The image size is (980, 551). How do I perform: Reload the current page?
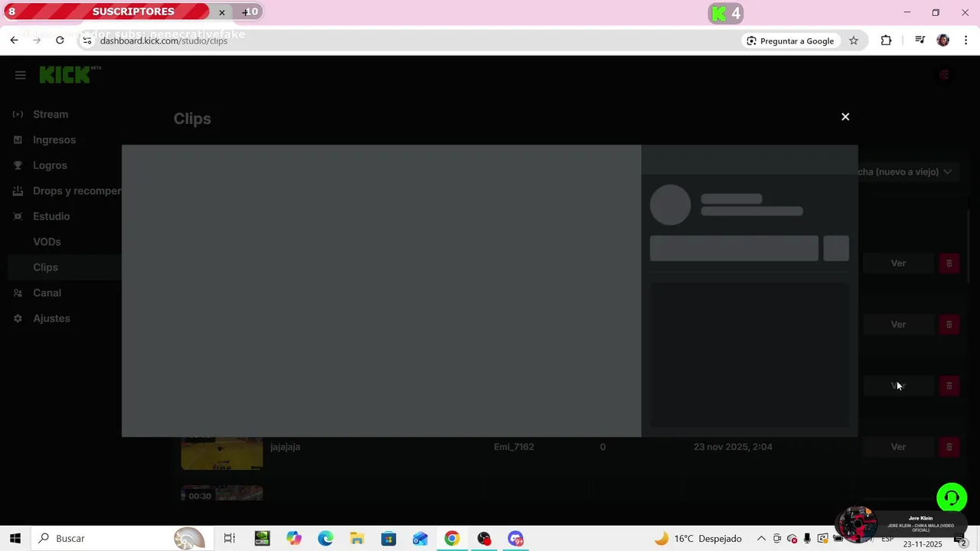point(60,41)
